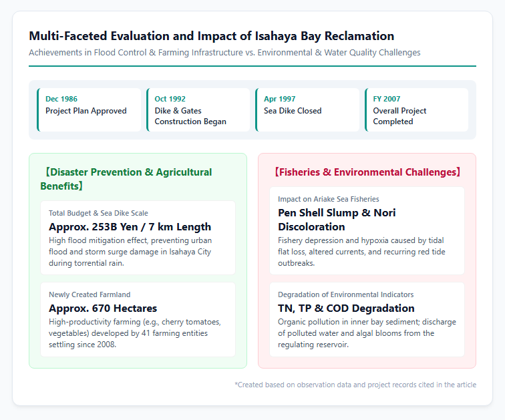Open the Newly Created Farmland card
Viewport: 505px width, 420px height.
pos(138,320)
